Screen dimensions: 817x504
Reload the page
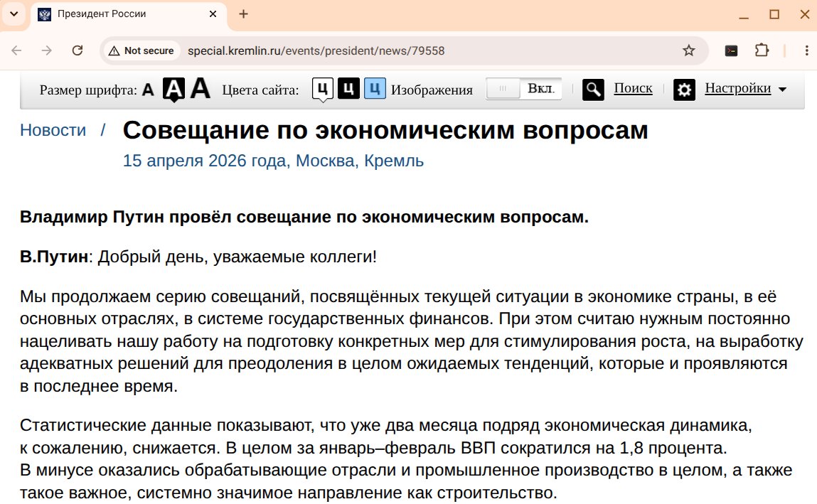pyautogui.click(x=77, y=50)
